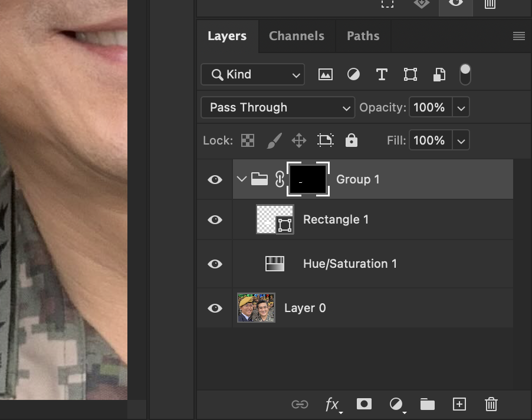
Task: Open the Opacity slider dropdown arrow
Action: pyautogui.click(x=461, y=107)
